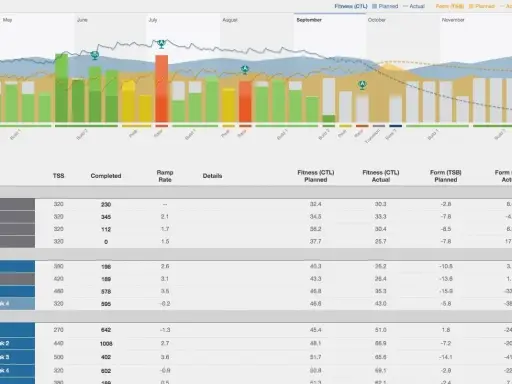
Task: Click the trophy event icon in July
Action: click(x=161, y=44)
